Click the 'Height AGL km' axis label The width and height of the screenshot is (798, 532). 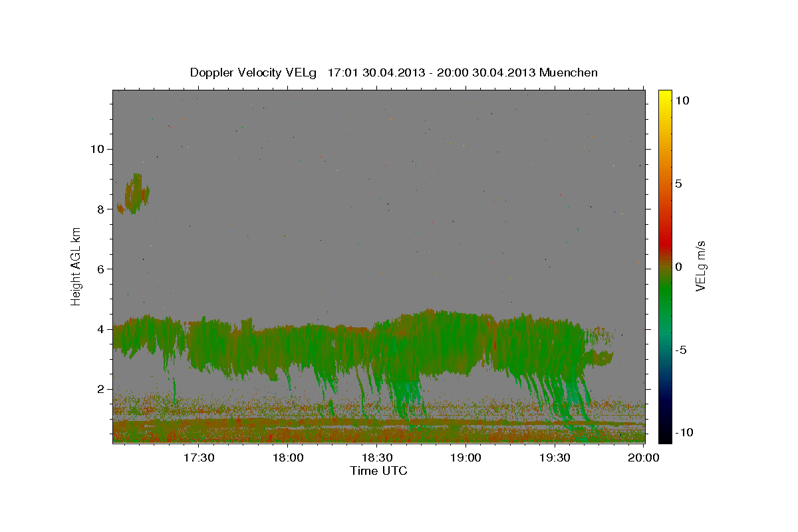click(76, 266)
